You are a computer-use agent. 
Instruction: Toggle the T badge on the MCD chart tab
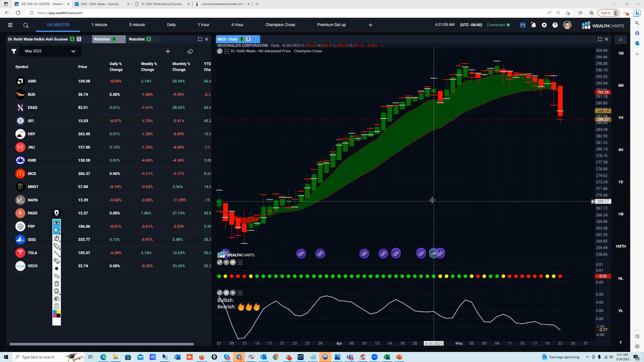pos(248,39)
